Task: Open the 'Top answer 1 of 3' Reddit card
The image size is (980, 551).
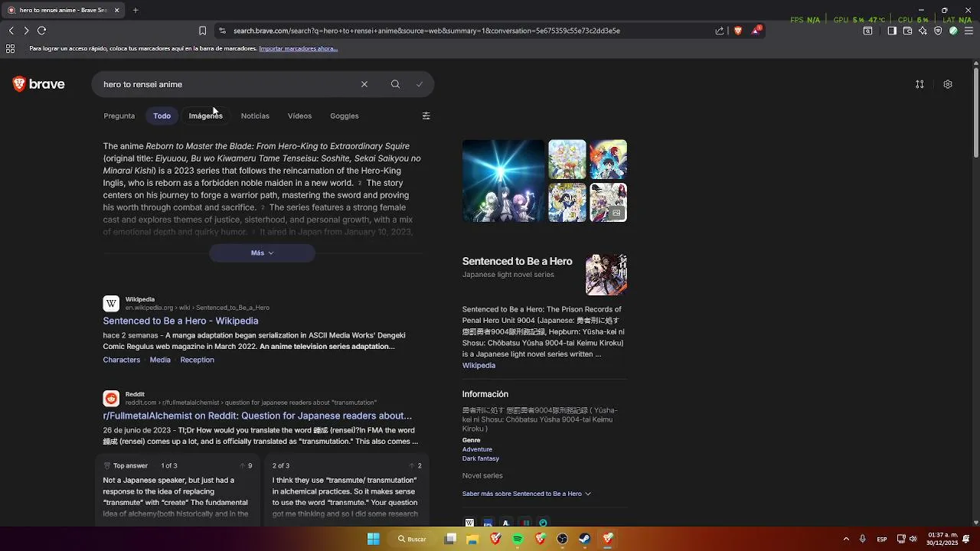Action: coord(179,491)
